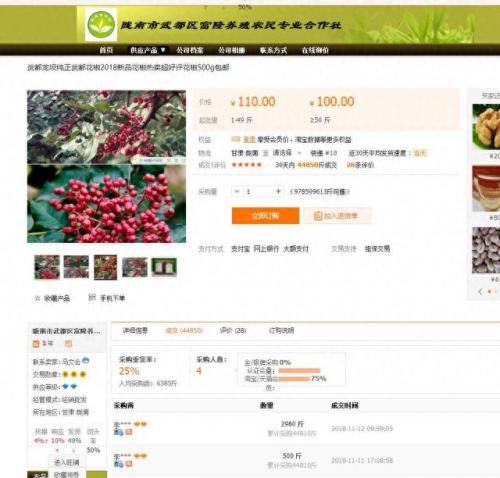Click the diamond icons next to first buyer
Image resolution: width=500 pixels, height=478 pixels.
click(x=140, y=424)
